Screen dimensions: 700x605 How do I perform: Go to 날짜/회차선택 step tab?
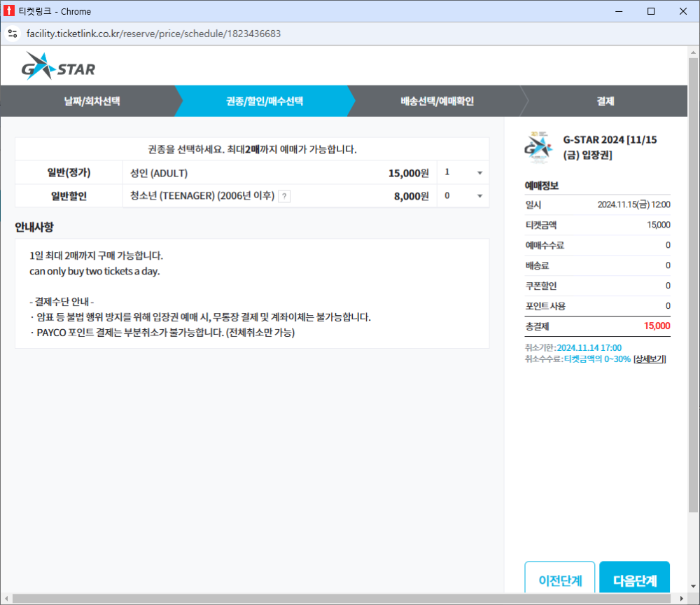[92, 101]
